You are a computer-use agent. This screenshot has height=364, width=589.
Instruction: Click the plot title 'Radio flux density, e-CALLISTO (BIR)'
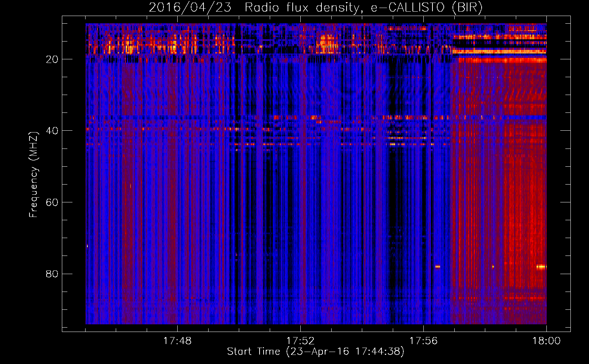(x=363, y=7)
